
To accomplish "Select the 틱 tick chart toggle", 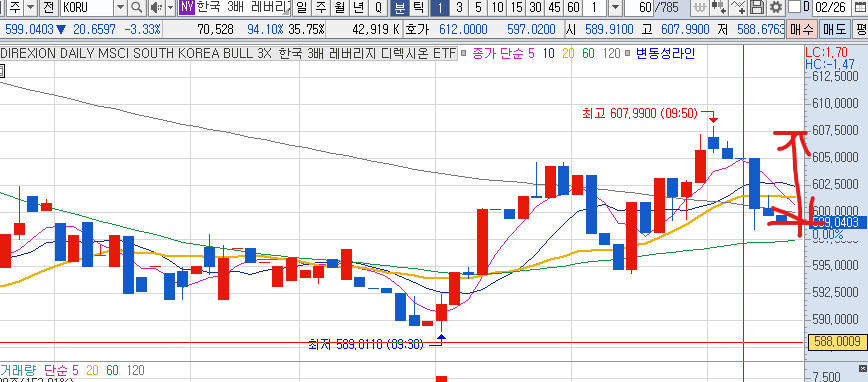I will coord(419,8).
